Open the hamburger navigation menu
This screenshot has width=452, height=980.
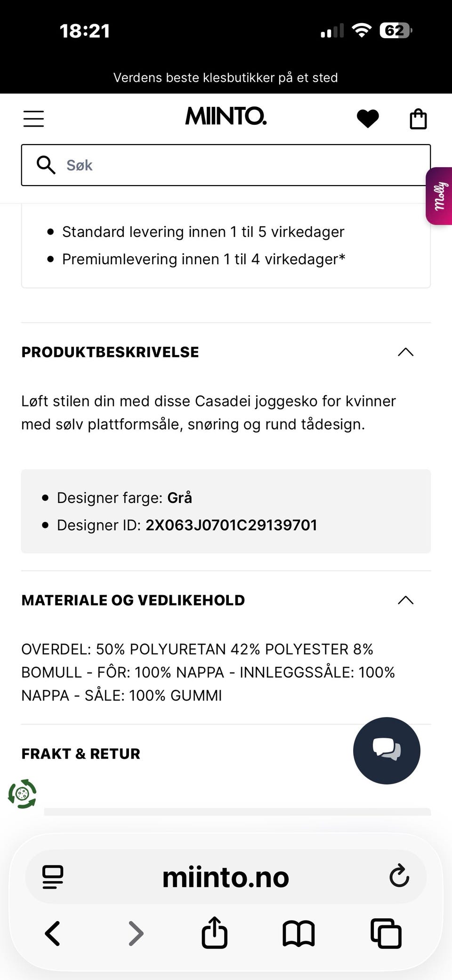[x=33, y=119]
